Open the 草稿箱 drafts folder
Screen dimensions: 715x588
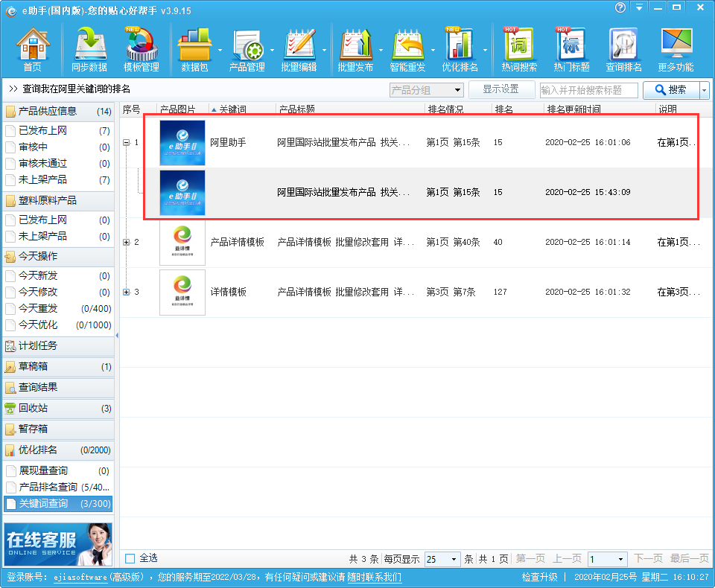click(58, 366)
